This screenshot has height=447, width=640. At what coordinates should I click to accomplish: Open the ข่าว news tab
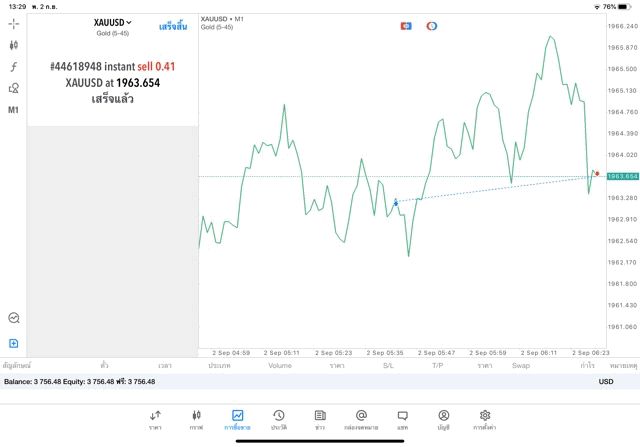319,418
